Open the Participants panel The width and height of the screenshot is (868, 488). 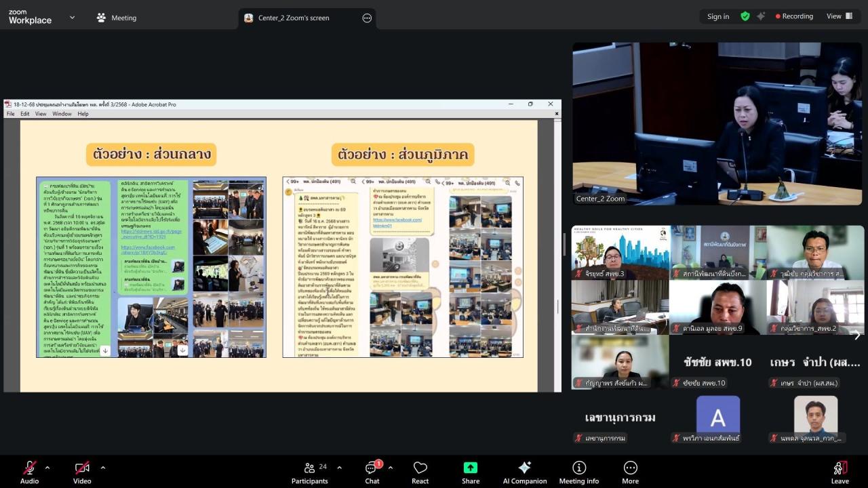pyautogui.click(x=309, y=472)
